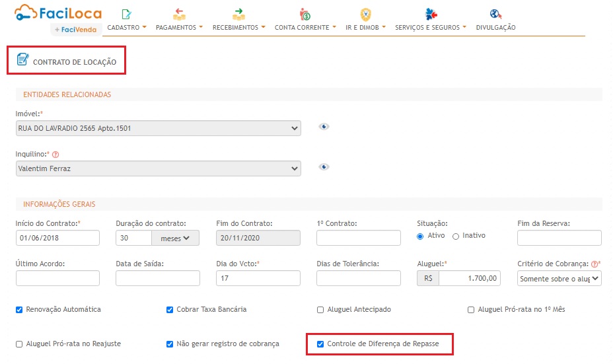The height and width of the screenshot is (364, 615).
Task: Click the Conta Corrente money icon
Action: [x=305, y=14]
